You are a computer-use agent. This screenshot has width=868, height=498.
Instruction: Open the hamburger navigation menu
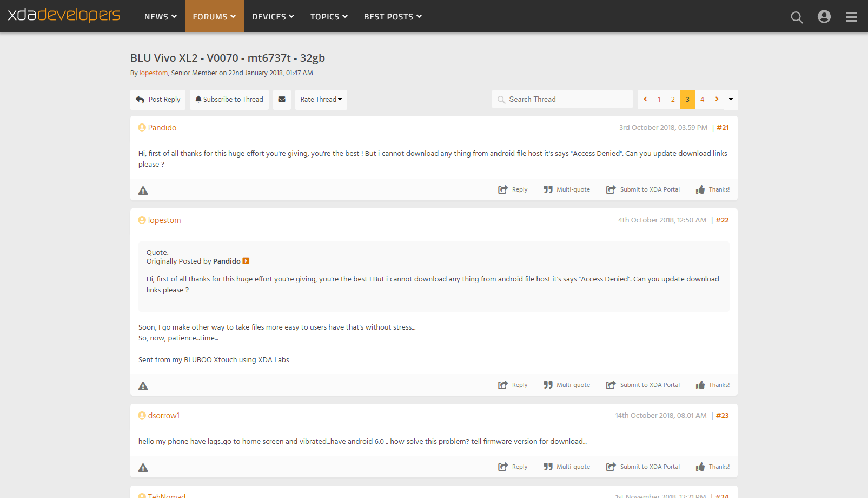[851, 17]
